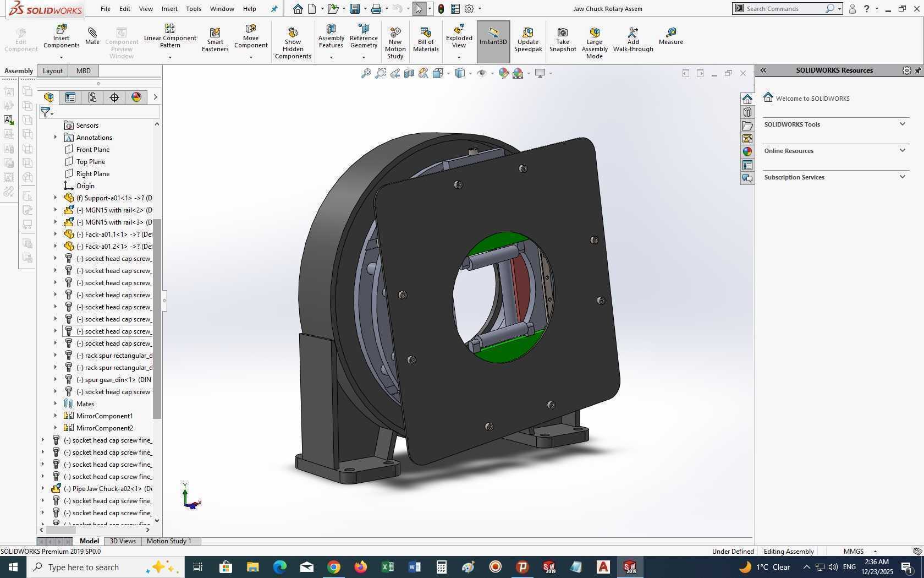Click the Insert Components tool
Screen dimensions: 924x578
tap(61, 36)
